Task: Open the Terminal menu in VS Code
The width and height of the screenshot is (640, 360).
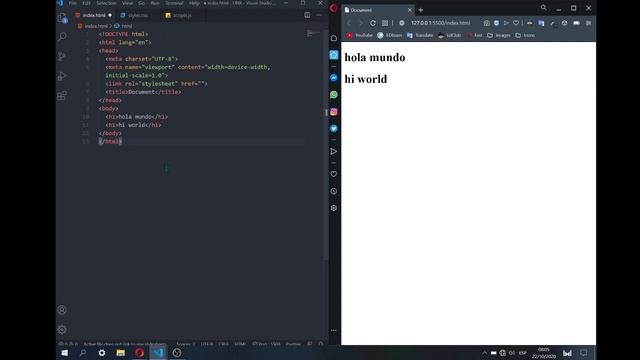Action: [174, 3]
